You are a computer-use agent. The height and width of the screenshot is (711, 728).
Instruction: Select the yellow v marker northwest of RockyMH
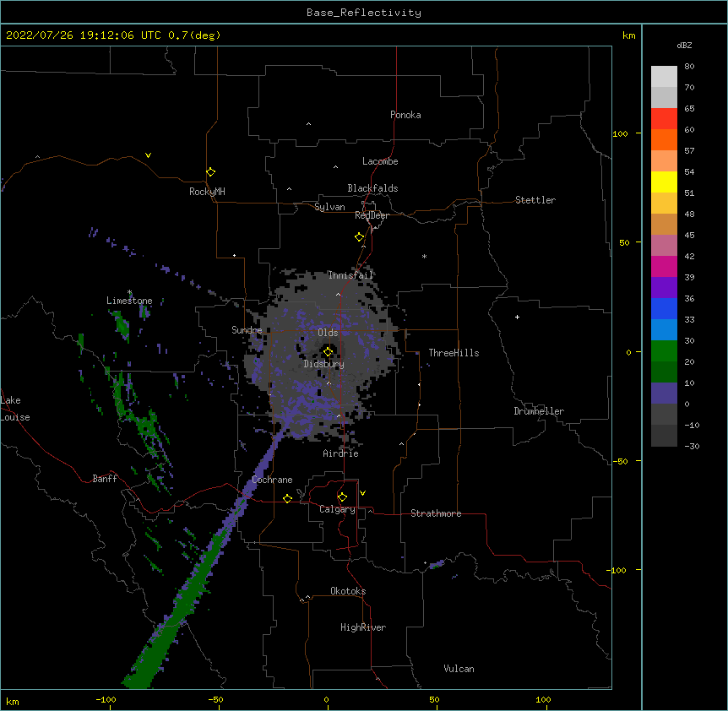click(x=148, y=155)
